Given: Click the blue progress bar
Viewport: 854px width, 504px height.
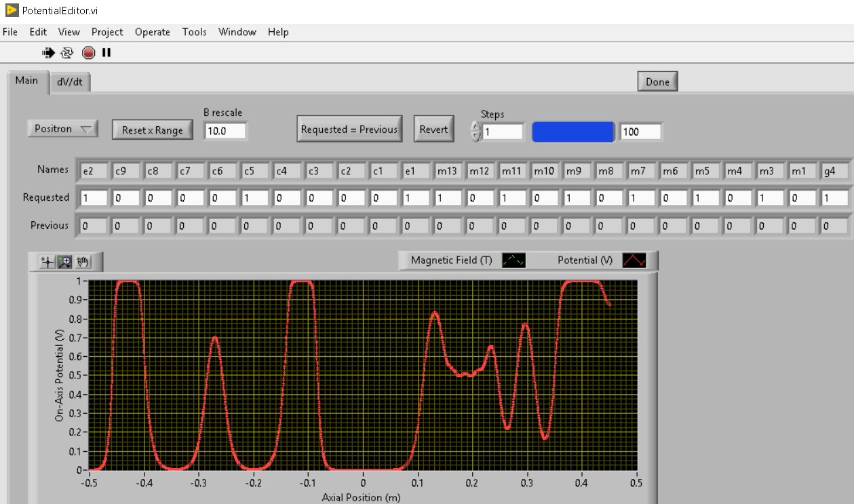Looking at the screenshot, I should [x=573, y=132].
